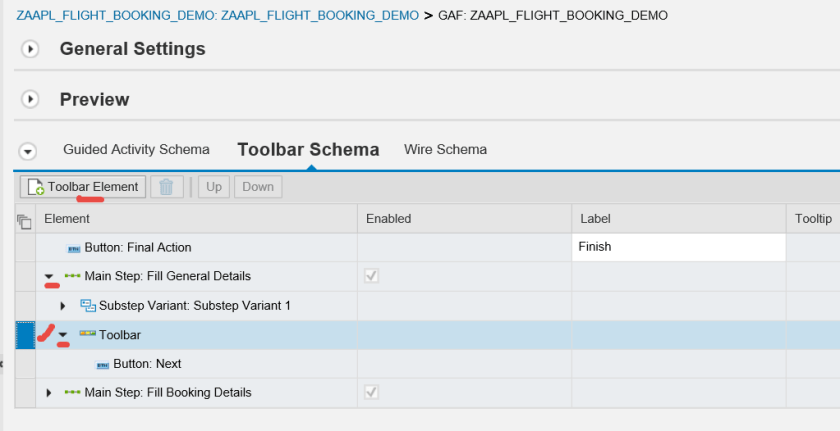Click the Substep Variant 1 icon
This screenshot has width=840, height=431.
pos(87,305)
